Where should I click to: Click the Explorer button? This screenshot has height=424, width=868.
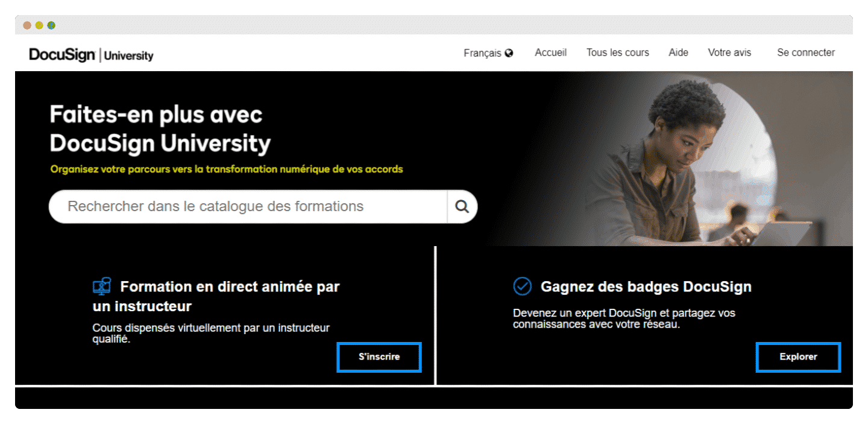pyautogui.click(x=798, y=357)
